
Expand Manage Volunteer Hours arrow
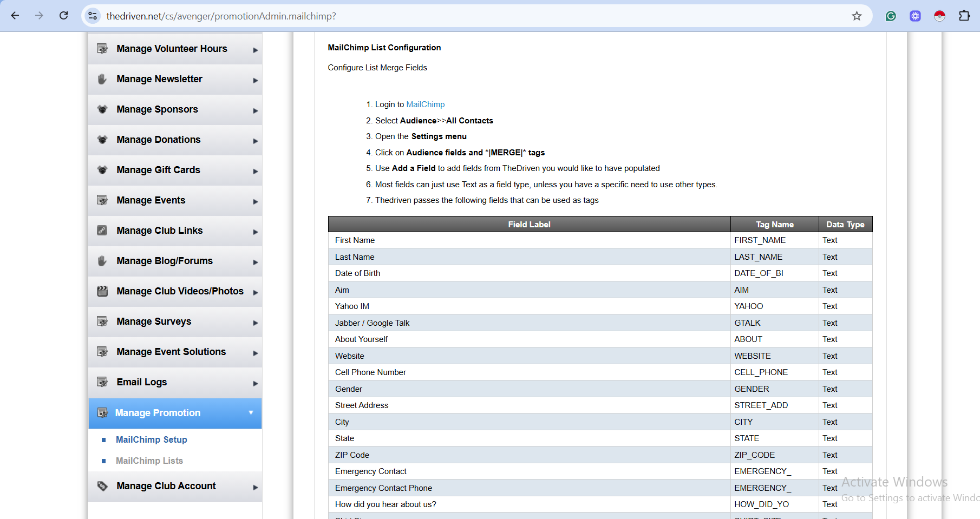click(x=256, y=50)
